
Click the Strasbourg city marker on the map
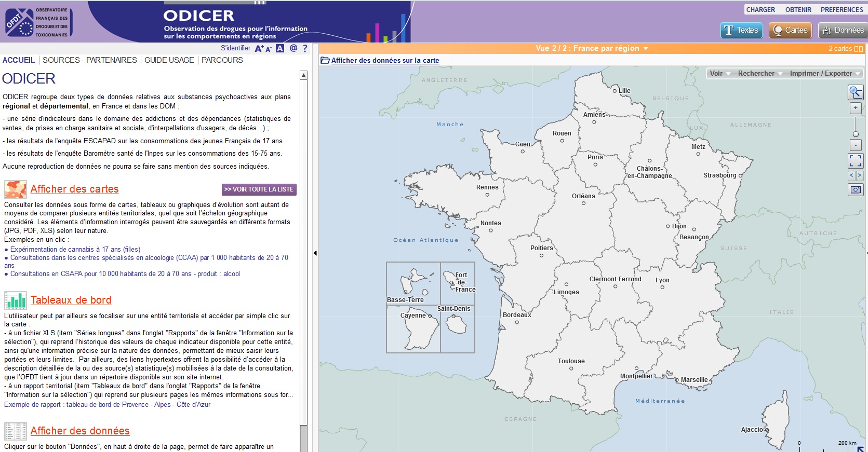740,176
